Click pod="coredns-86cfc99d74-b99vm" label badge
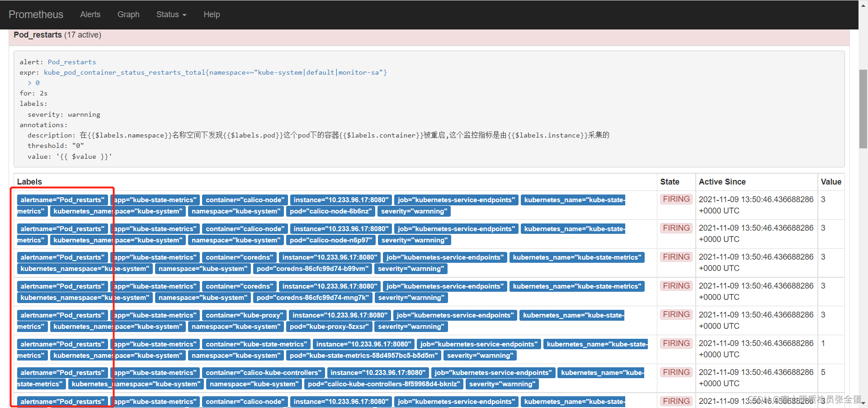Image resolution: width=868 pixels, height=408 pixels. coord(313,269)
